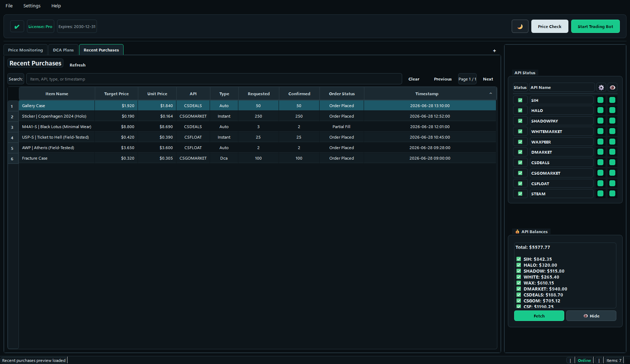Click STEAM's green indicator under the gear column
Viewport: 630px width, 364px height.
click(601, 194)
